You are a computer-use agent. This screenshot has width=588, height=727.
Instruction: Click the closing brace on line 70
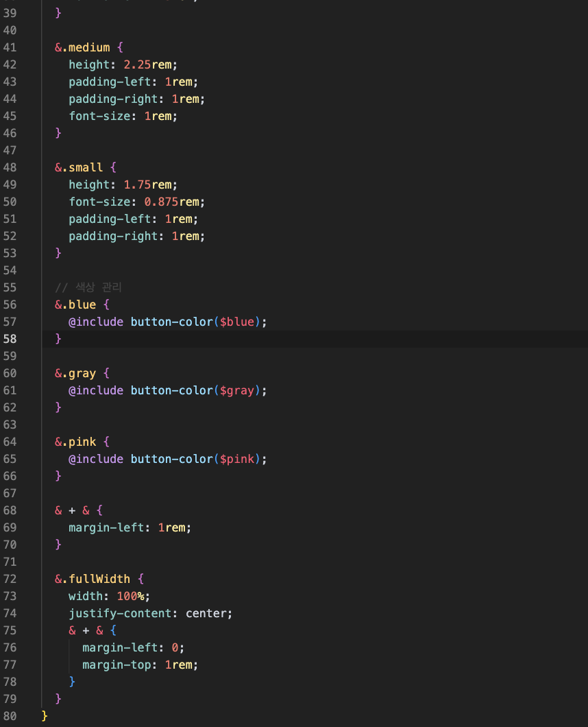(58, 545)
